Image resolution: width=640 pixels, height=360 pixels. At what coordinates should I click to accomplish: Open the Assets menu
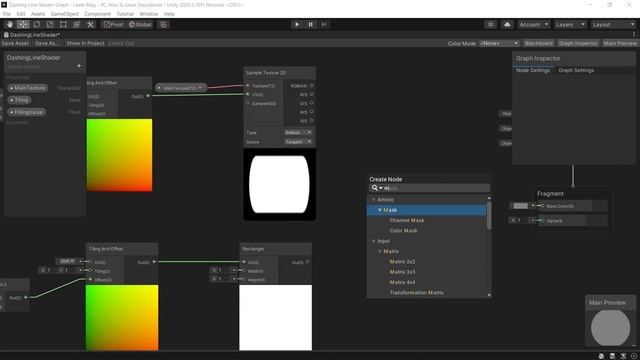[x=38, y=14]
